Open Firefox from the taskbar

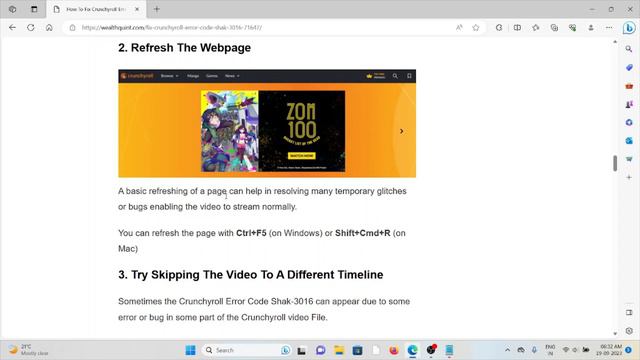click(394, 350)
